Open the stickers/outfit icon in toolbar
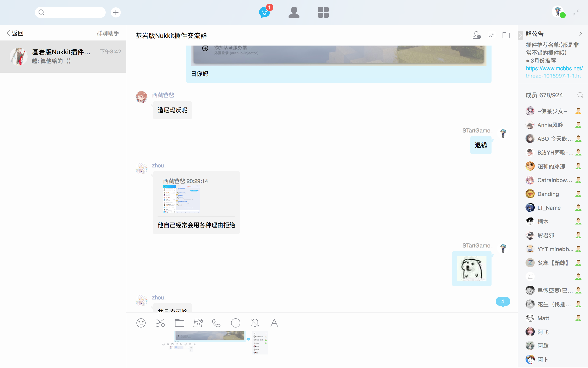 198,323
